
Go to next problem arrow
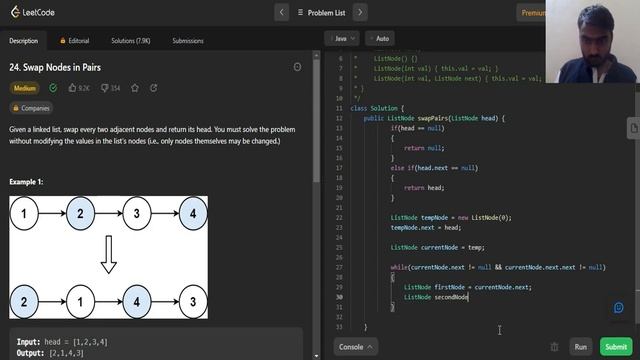pyautogui.click(x=360, y=13)
